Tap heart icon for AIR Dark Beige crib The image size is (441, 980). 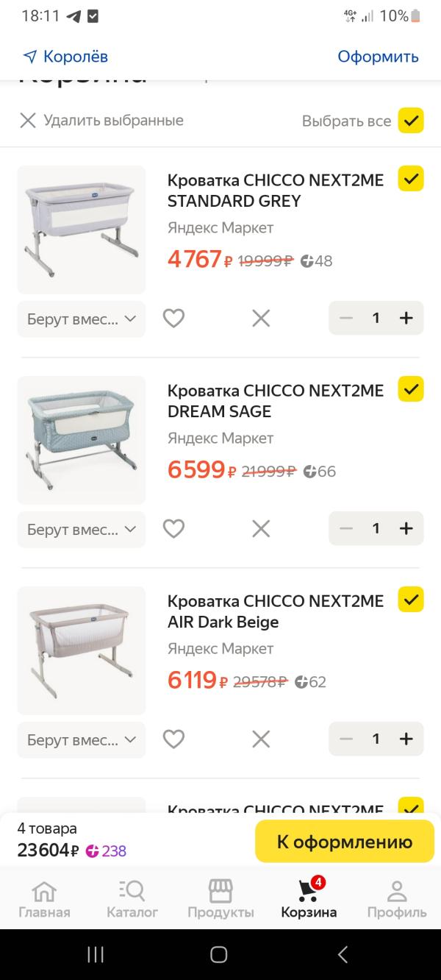click(173, 739)
